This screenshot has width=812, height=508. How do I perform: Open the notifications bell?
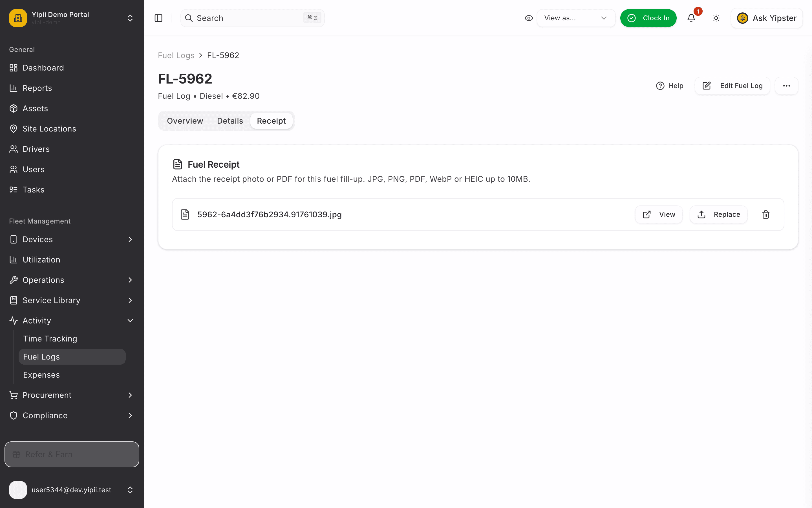691,18
